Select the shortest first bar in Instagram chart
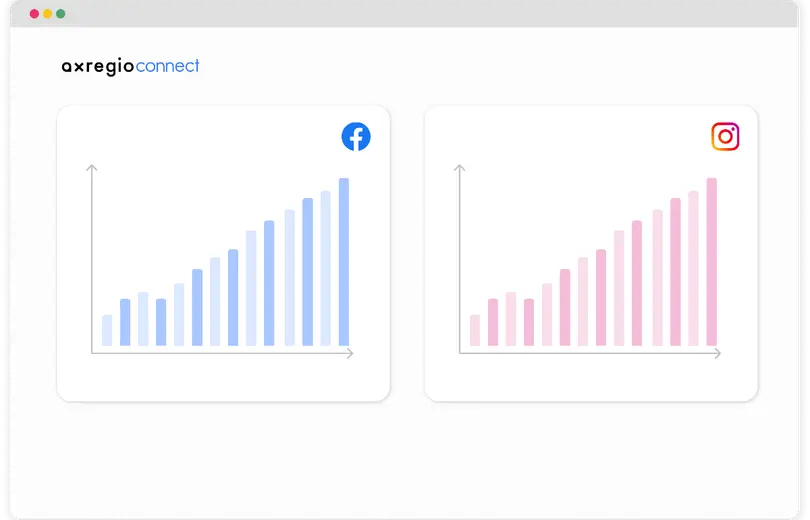Screen dimensions: 810x520 [x=475, y=330]
